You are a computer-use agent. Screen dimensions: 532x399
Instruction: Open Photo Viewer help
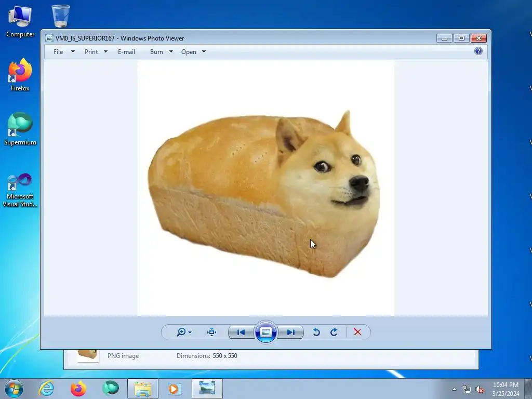(x=478, y=51)
